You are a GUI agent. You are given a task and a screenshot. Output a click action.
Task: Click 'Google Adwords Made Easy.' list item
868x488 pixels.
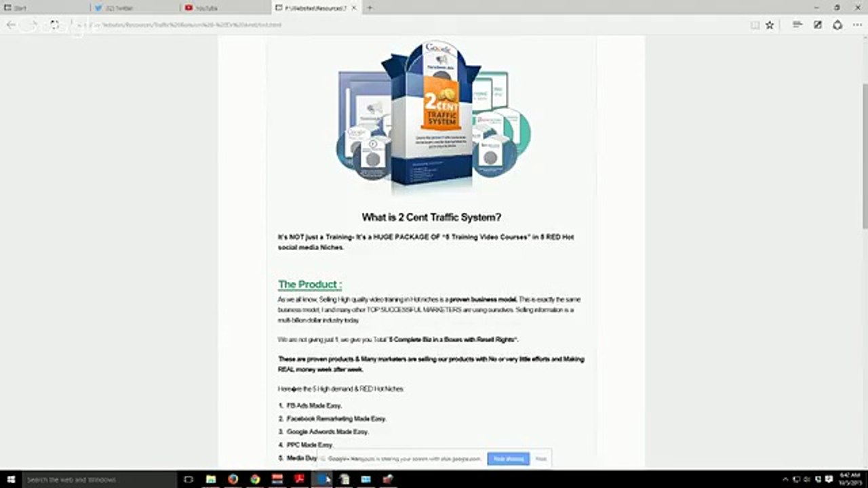click(328, 432)
